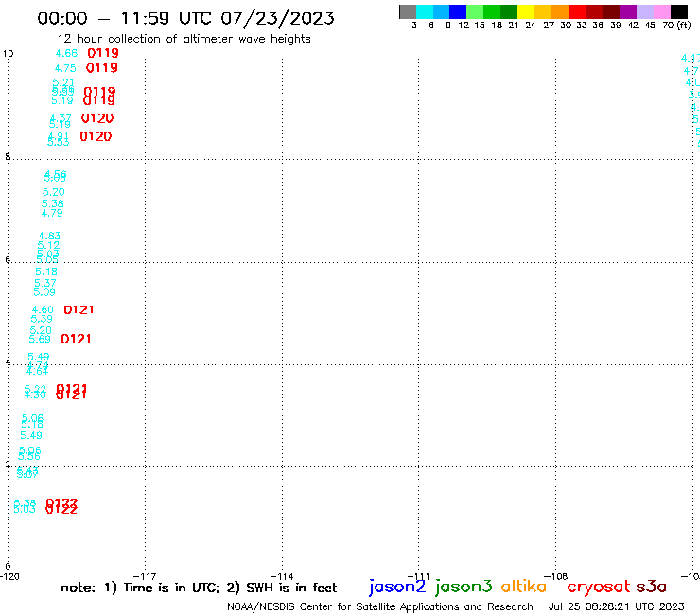700x615 pixels.
Task: Click the wave height value 5.09
Action: coord(44,292)
